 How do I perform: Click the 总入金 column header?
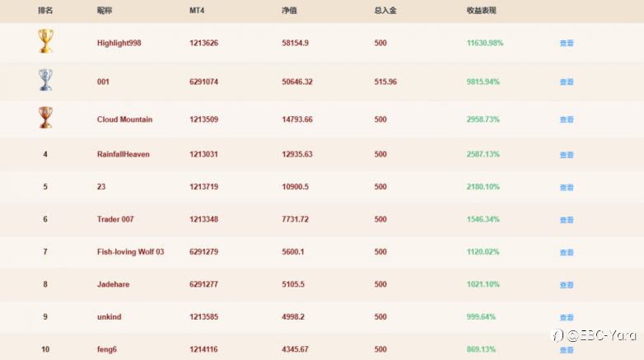click(385, 11)
